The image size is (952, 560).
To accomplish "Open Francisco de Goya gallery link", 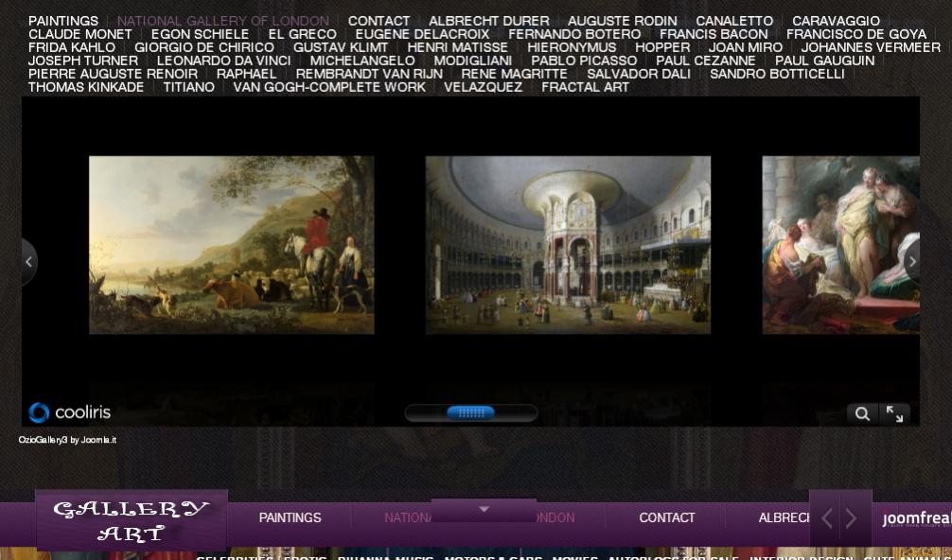I will (856, 35).
